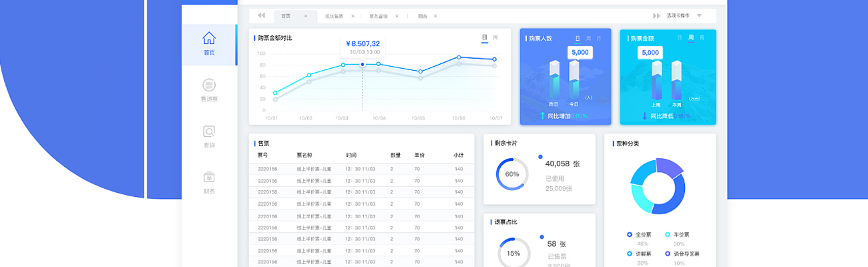Close the 现场售票 tab

(353, 16)
